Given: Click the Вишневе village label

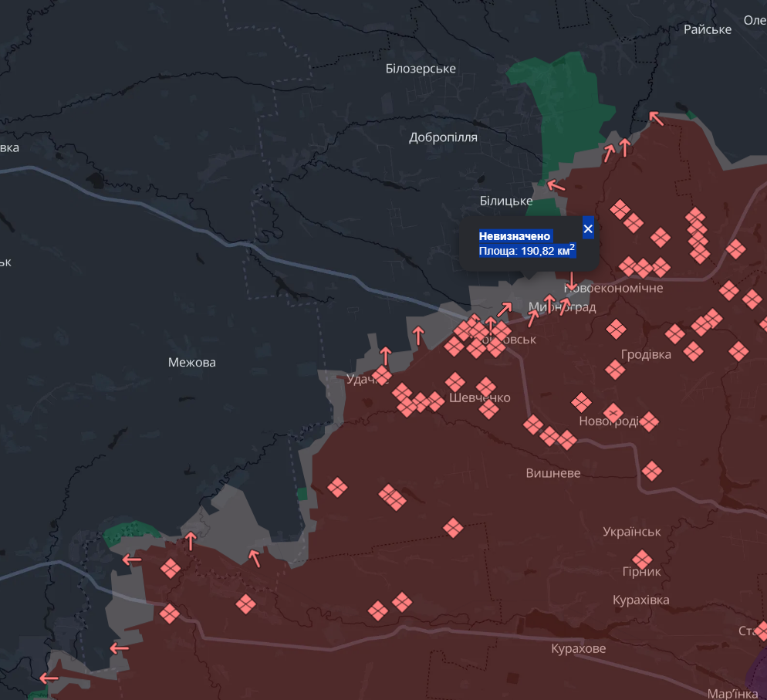Looking at the screenshot, I should click(x=553, y=473).
